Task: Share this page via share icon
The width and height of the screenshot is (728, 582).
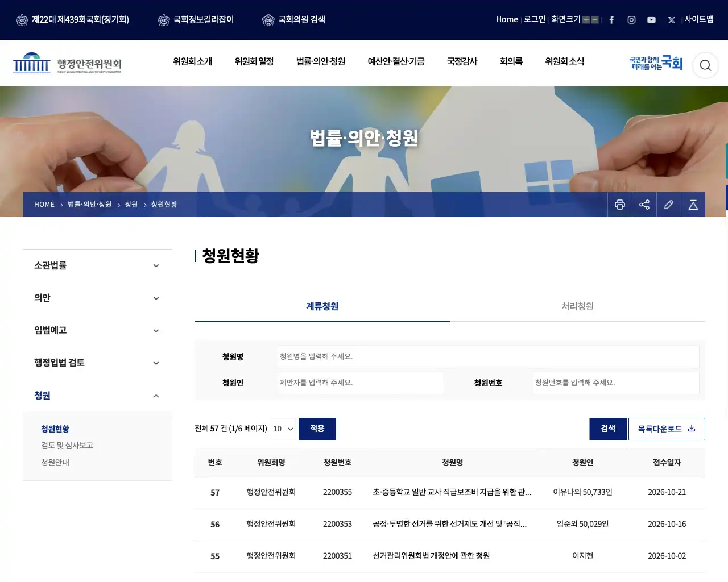Action: (x=644, y=205)
